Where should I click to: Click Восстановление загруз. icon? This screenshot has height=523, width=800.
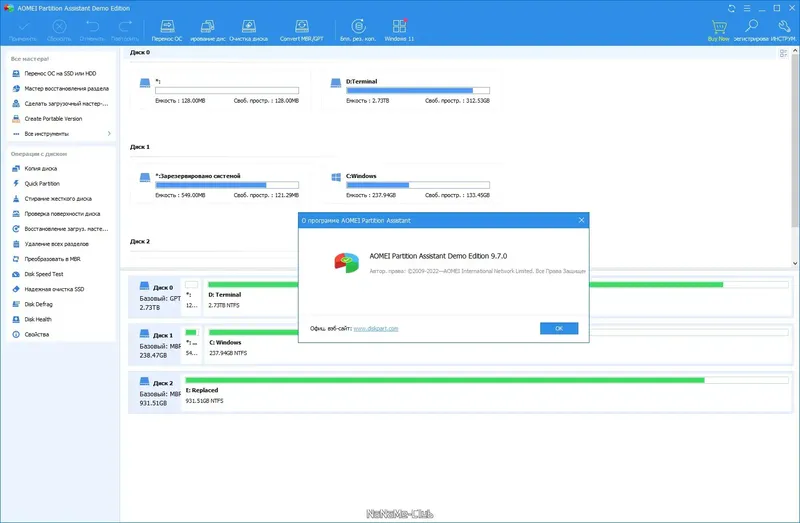(x=16, y=229)
